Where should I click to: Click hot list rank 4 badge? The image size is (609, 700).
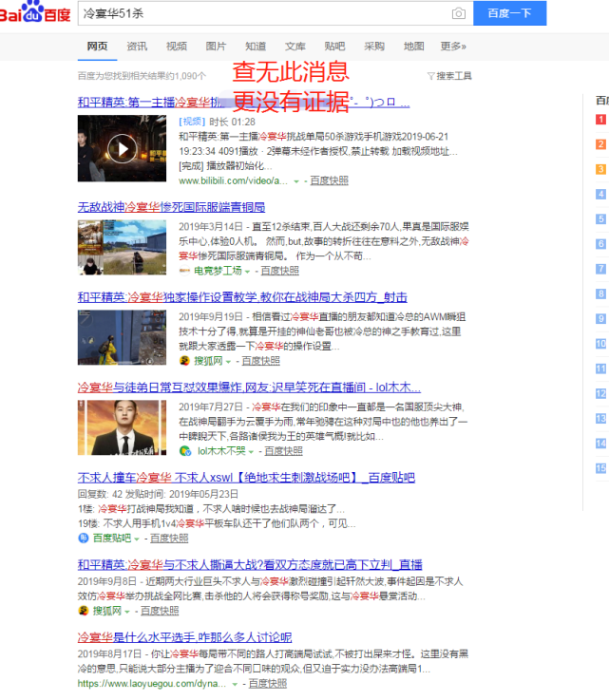(x=601, y=194)
